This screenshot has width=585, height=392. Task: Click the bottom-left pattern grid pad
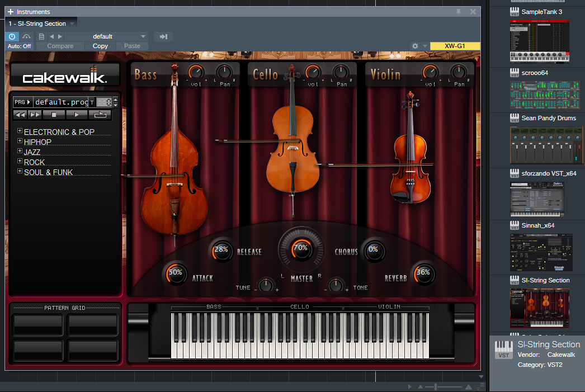(x=38, y=350)
